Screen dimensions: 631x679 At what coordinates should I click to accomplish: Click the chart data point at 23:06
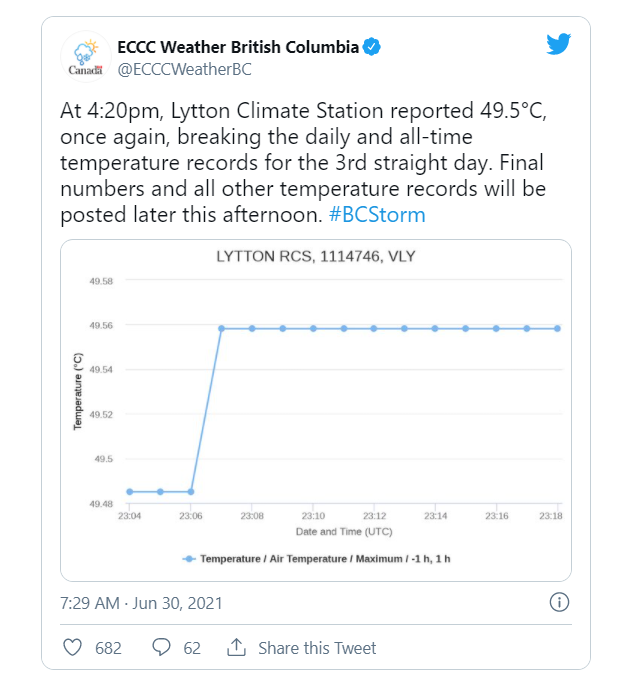(x=190, y=491)
